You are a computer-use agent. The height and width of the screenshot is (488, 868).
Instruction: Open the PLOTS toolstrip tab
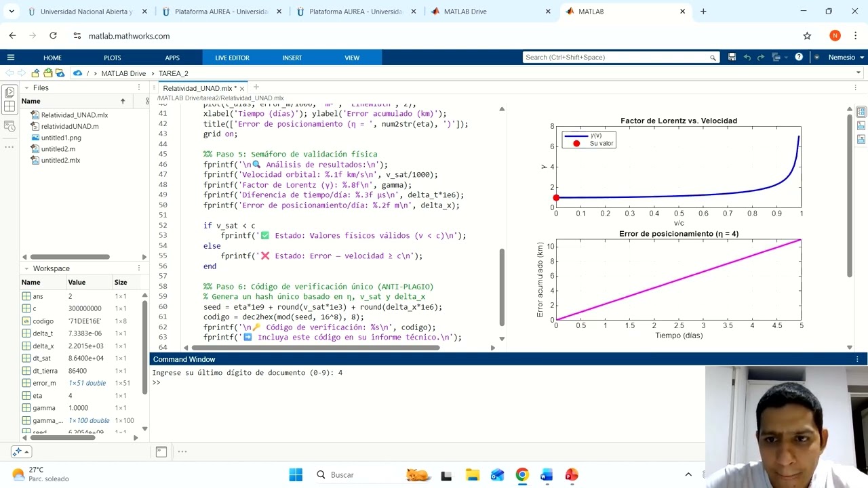click(x=113, y=58)
